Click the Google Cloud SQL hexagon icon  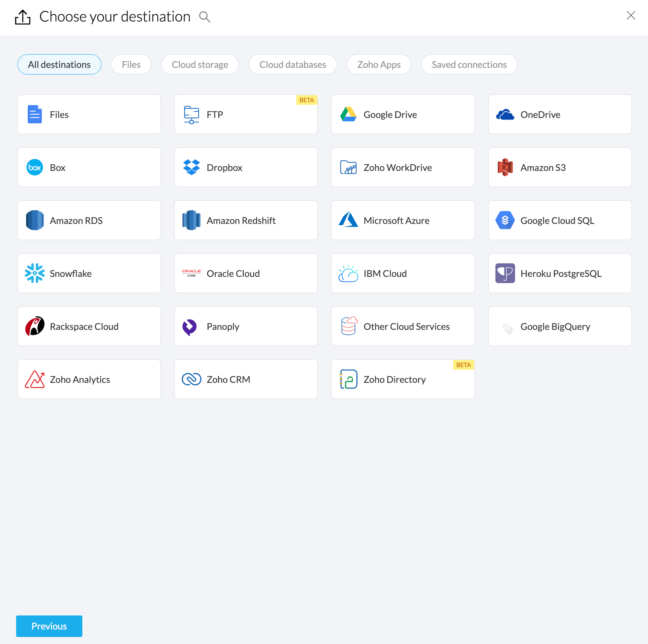pos(505,220)
